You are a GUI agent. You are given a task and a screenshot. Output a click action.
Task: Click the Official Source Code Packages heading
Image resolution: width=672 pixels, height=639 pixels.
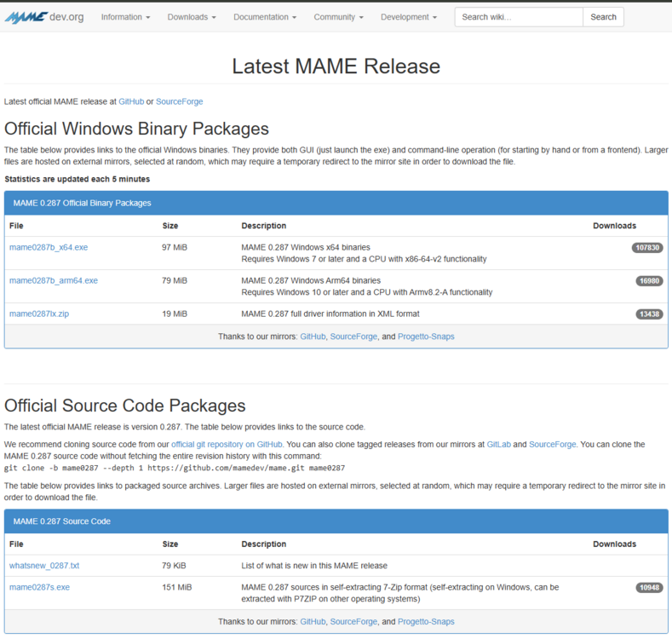tap(124, 406)
